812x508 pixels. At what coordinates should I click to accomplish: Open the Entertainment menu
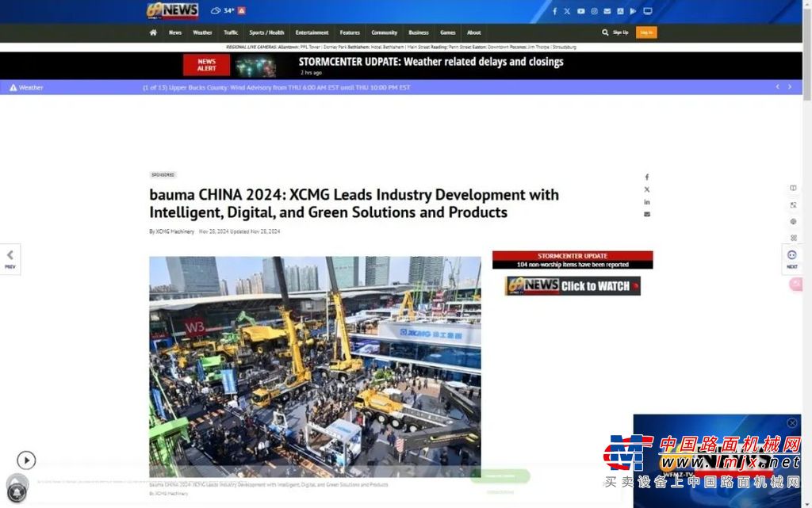point(312,32)
